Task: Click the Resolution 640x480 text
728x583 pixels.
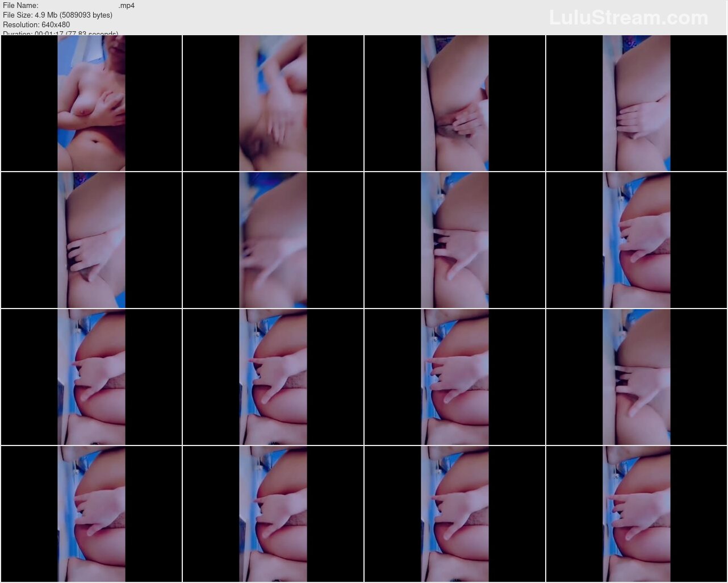Action: click(36, 25)
